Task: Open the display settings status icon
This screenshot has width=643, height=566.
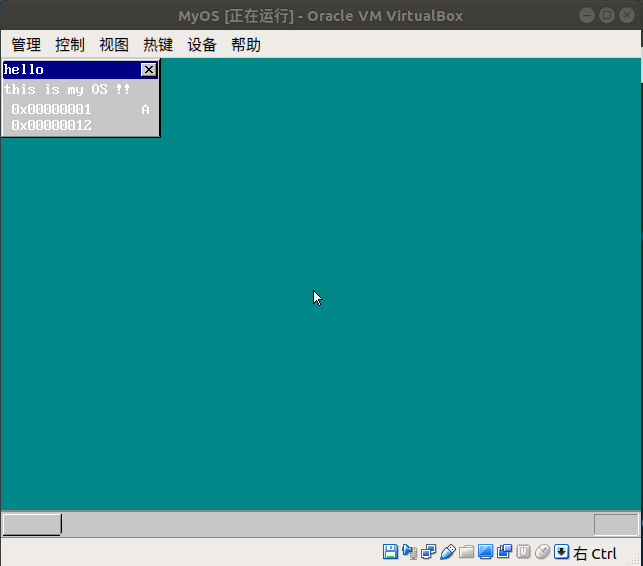Action: [486, 552]
